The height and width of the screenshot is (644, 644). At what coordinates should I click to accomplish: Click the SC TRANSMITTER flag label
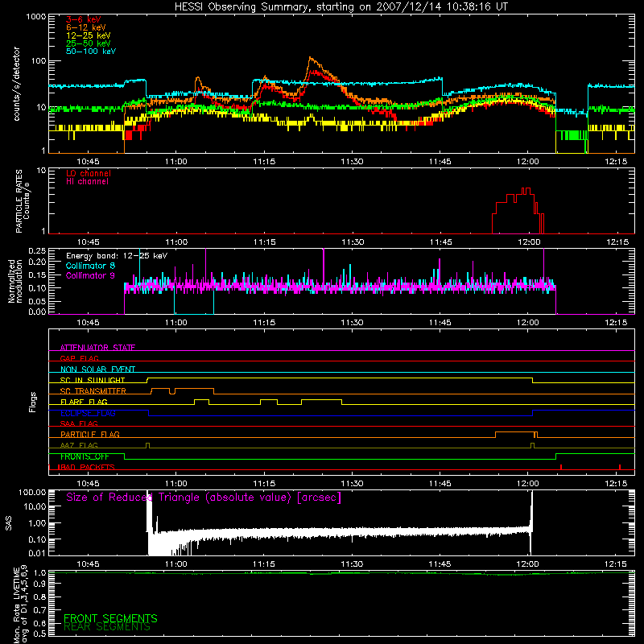[x=93, y=390]
